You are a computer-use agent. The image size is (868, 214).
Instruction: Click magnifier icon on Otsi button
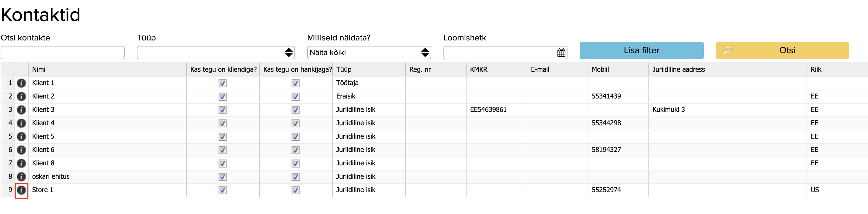click(728, 50)
